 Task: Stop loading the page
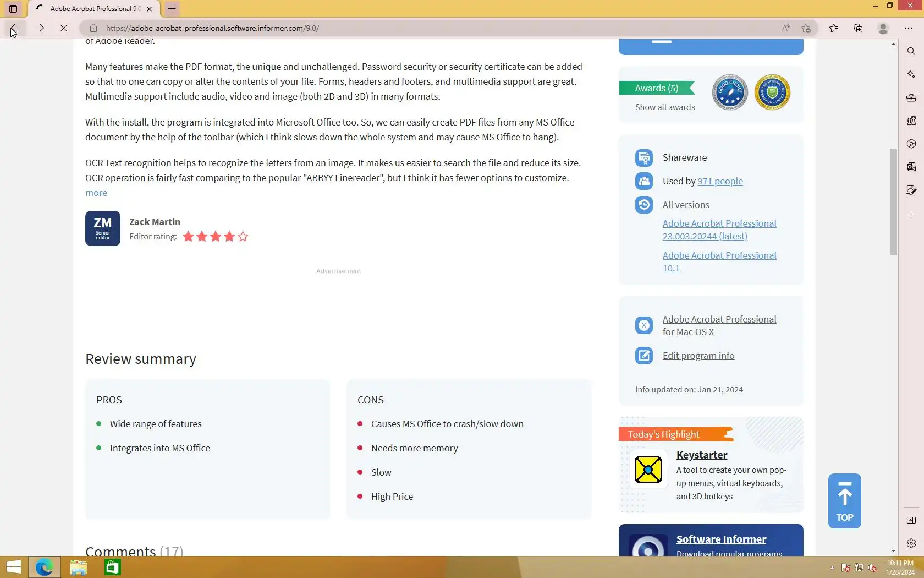pos(64,28)
